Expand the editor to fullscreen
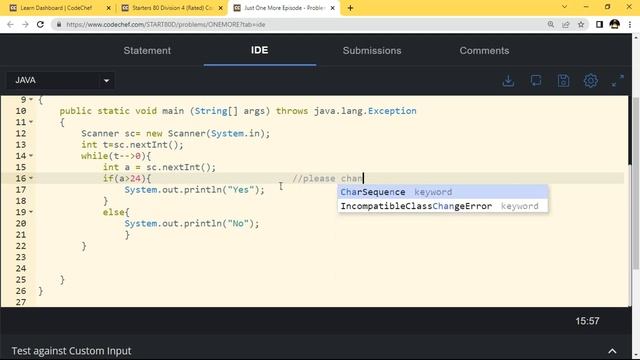This screenshot has width=640, height=360. [618, 80]
